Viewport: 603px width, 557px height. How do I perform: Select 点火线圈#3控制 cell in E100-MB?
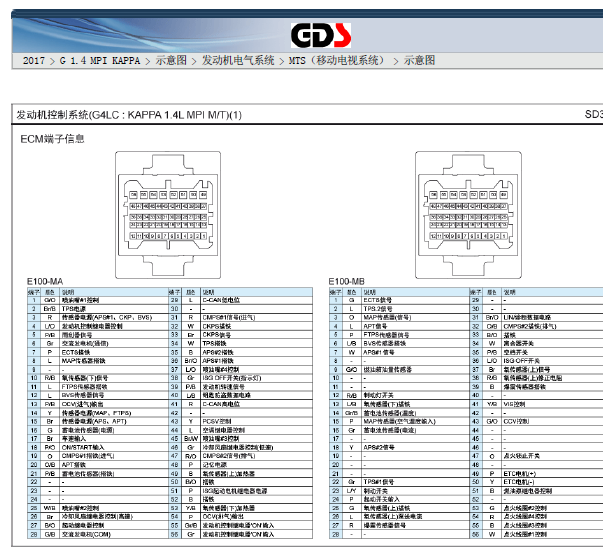552,525
